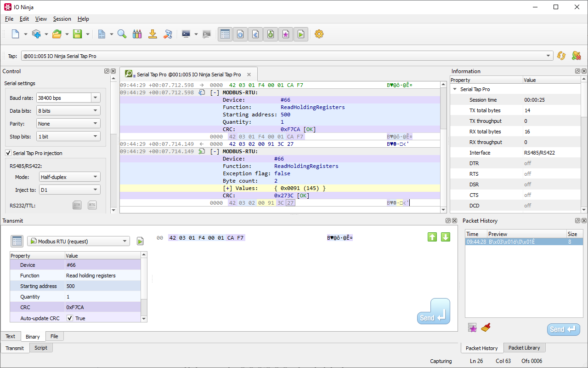Viewport: 588px width, 368px height.
Task: Click the colorizing markers icon in toolbar
Action: (137, 34)
